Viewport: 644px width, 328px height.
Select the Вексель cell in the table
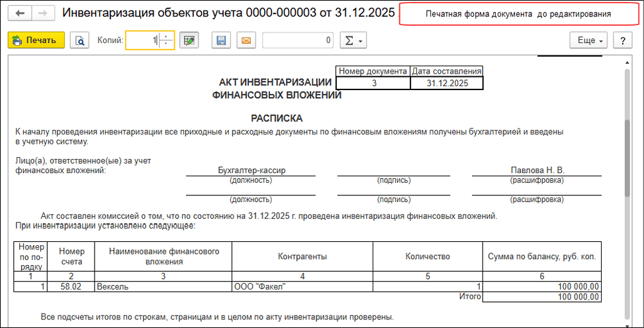point(162,286)
